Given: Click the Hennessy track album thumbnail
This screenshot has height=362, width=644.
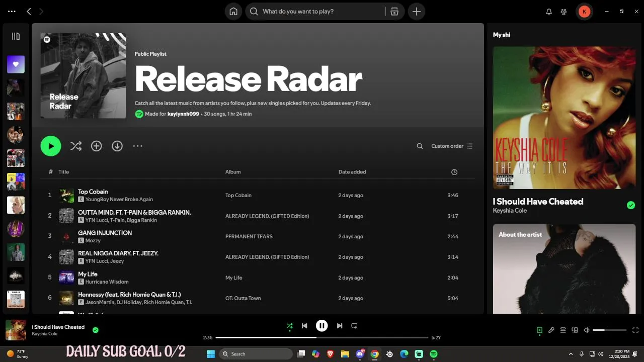Looking at the screenshot, I should [x=66, y=298].
